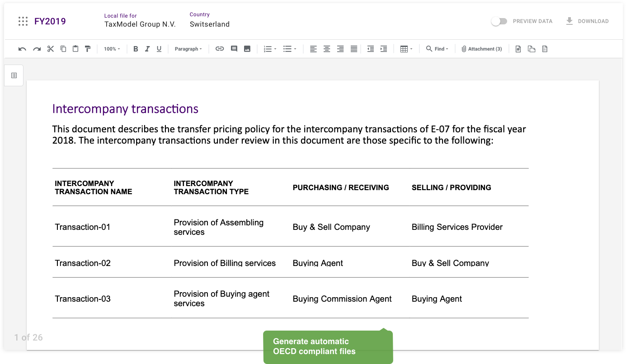Open the Find dropdown
Screen dimensions: 626x364
[437, 49]
